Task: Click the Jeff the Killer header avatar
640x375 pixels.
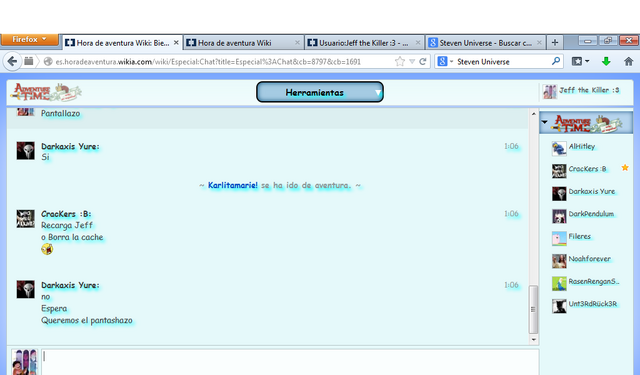Action: pyautogui.click(x=549, y=91)
